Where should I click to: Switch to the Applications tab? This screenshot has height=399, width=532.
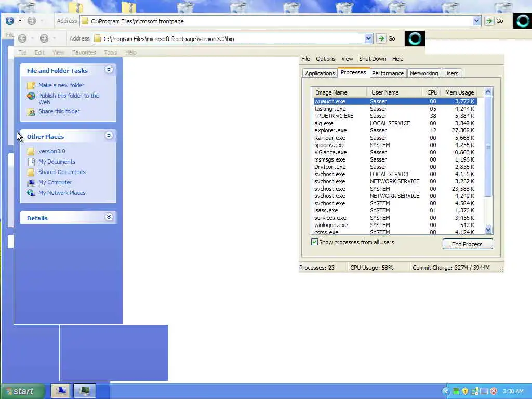point(320,73)
